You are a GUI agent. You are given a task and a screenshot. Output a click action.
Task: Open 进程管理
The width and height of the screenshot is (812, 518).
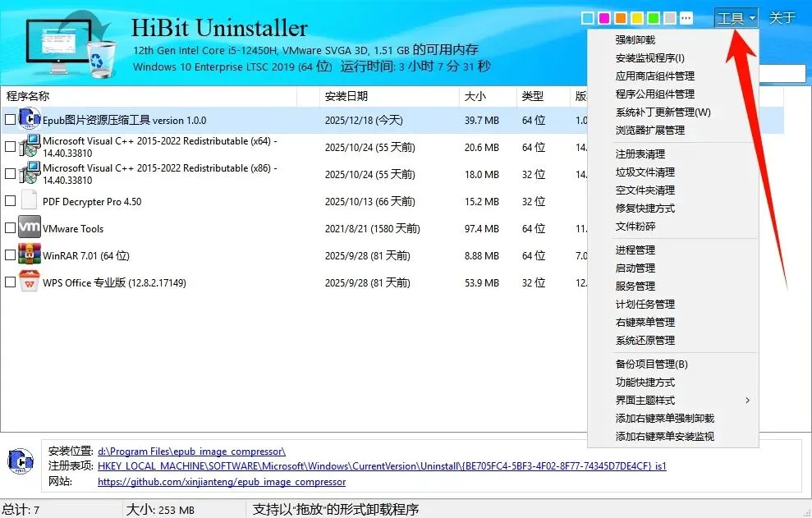635,250
